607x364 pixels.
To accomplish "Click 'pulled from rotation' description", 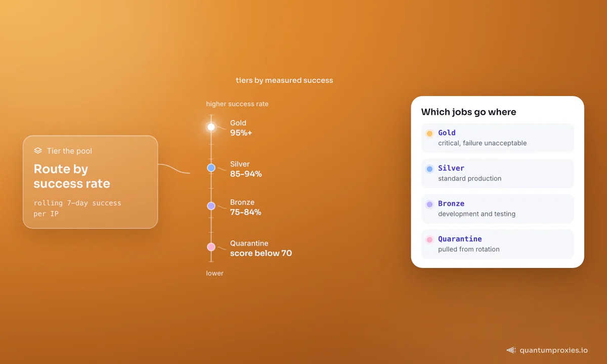I will [x=469, y=249].
